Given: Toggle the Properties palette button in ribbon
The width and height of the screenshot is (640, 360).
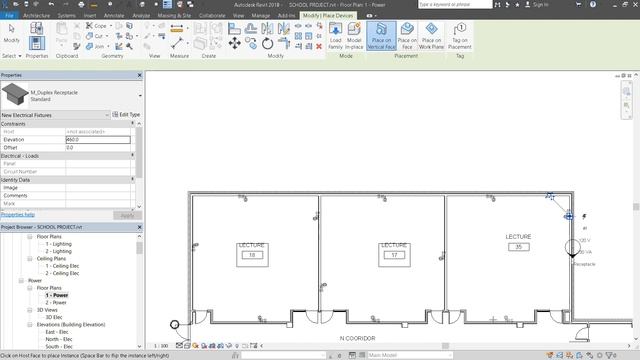Looking at the screenshot, I should pyautogui.click(x=36, y=43).
